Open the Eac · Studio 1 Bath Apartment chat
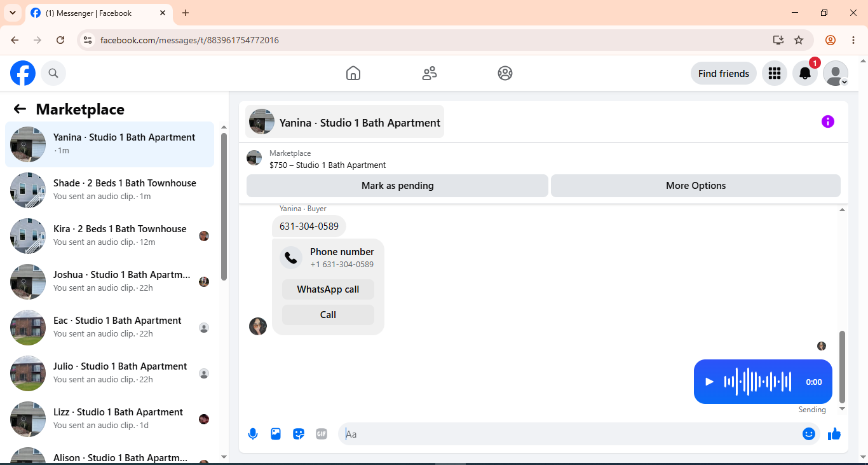Image resolution: width=868 pixels, height=465 pixels. 109,328
